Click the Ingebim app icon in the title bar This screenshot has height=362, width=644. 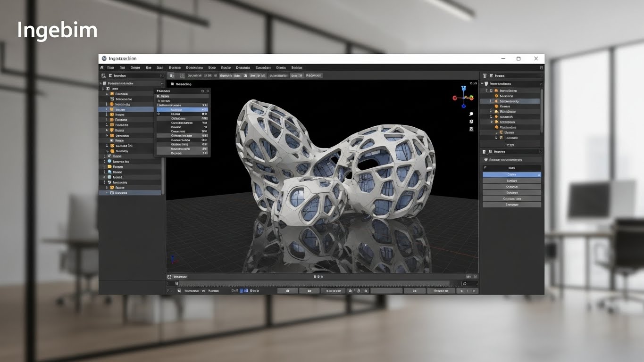[x=104, y=58]
